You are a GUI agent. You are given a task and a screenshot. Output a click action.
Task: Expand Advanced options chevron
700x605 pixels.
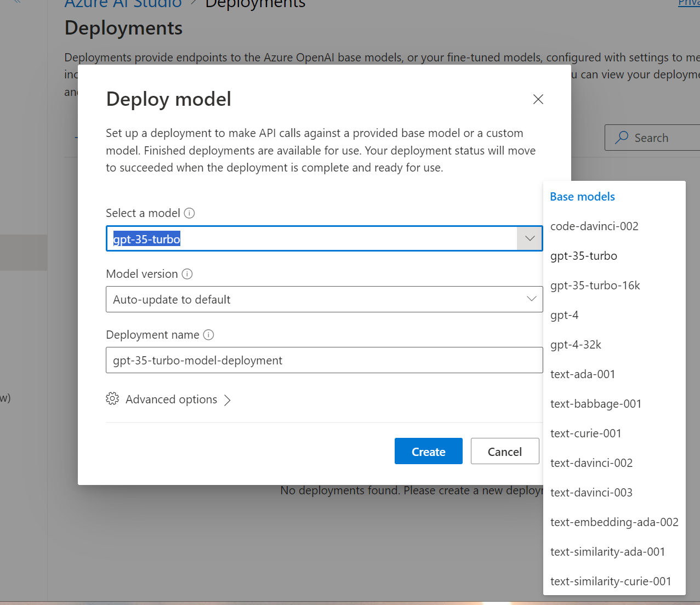227,400
